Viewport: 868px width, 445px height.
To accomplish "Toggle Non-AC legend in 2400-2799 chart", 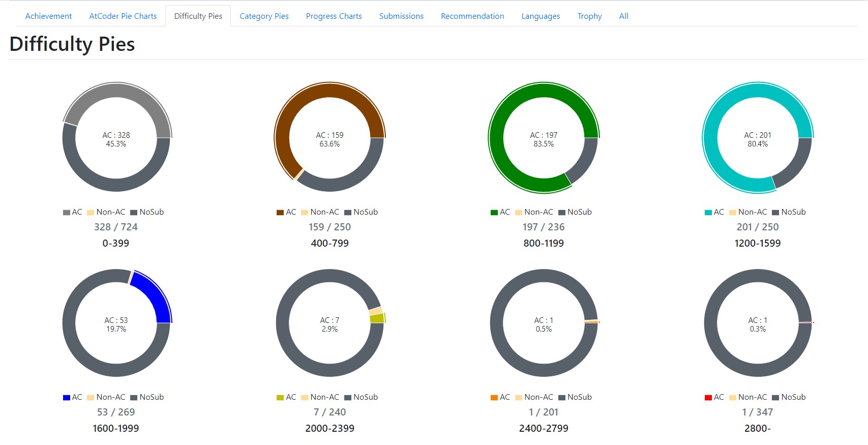I will [x=534, y=397].
